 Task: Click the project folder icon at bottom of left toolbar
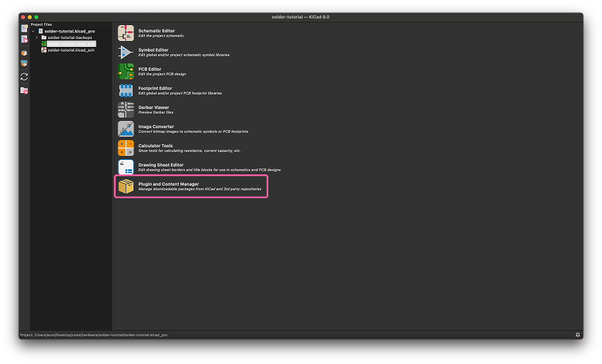pyautogui.click(x=24, y=91)
